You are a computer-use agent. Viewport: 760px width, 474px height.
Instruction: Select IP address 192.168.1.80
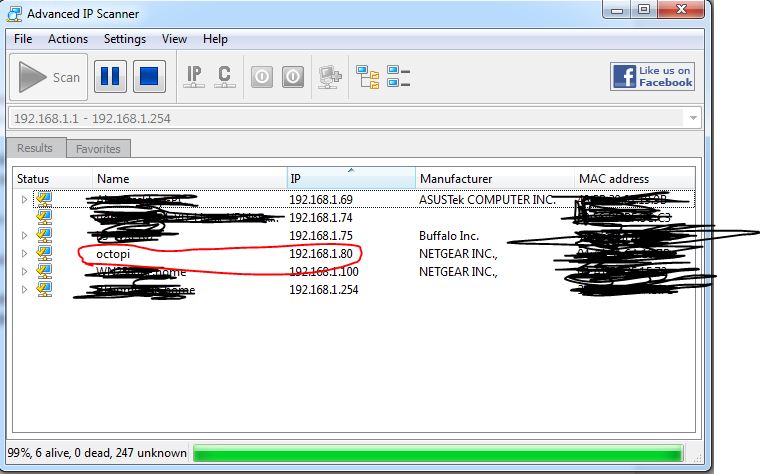click(x=320, y=253)
